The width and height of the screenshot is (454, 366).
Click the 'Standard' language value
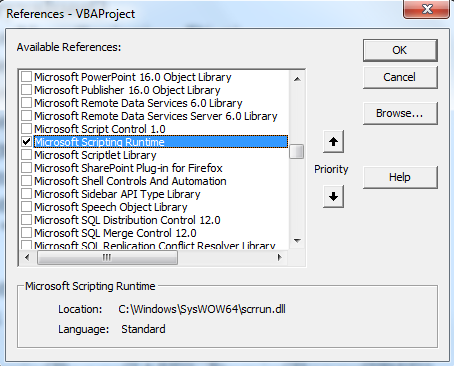click(143, 329)
